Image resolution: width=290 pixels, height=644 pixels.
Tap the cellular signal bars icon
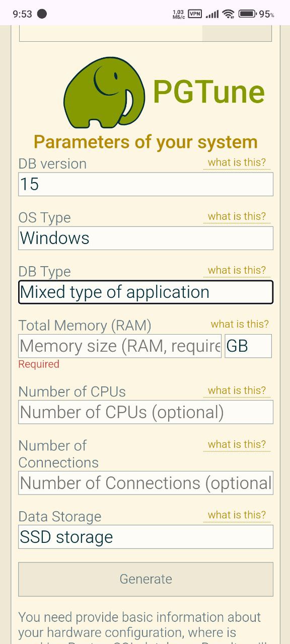pyautogui.click(x=212, y=14)
